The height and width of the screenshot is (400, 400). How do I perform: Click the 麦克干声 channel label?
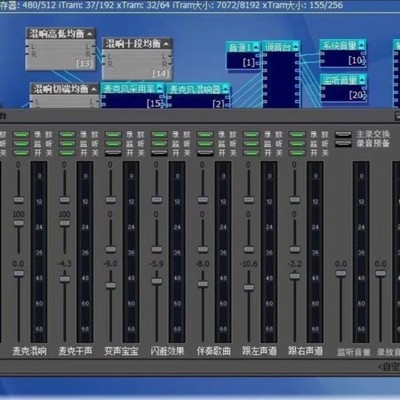pyautogui.click(x=75, y=351)
